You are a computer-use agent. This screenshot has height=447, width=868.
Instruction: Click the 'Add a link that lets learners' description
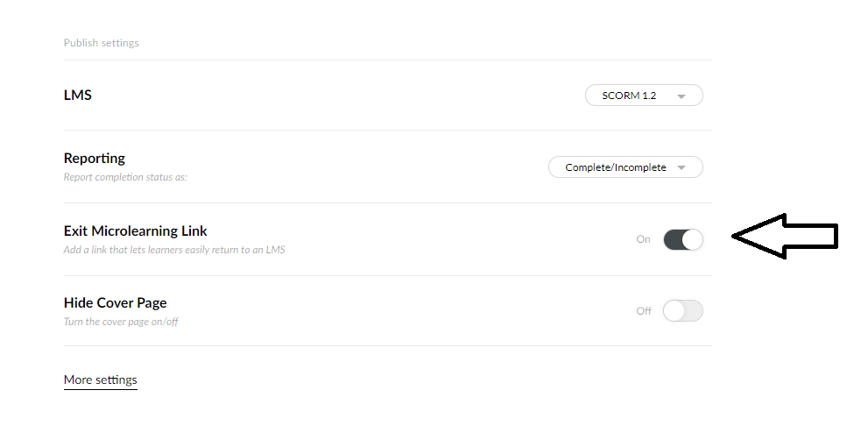(x=174, y=250)
